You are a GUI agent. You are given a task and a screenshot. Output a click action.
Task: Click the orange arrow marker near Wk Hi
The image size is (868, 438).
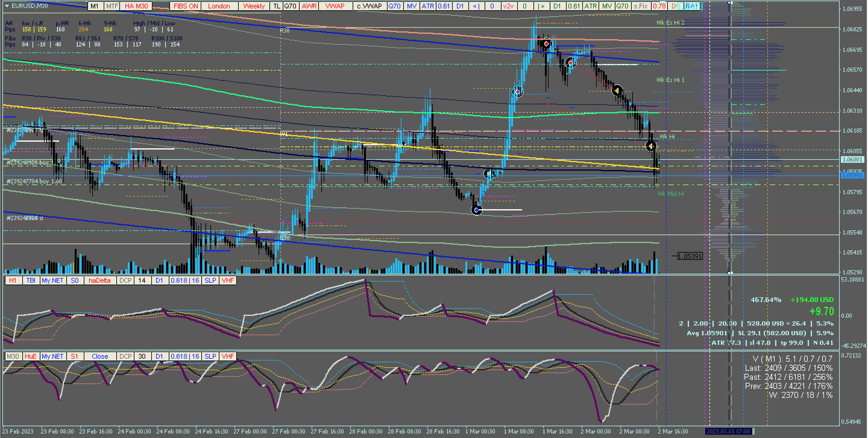click(651, 146)
